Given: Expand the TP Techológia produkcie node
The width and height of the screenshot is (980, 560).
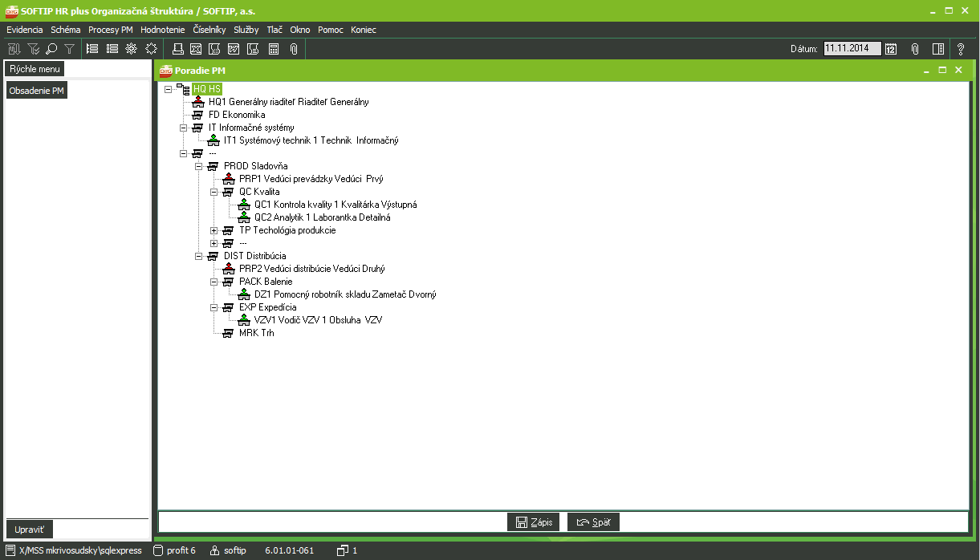Looking at the screenshot, I should (x=214, y=230).
